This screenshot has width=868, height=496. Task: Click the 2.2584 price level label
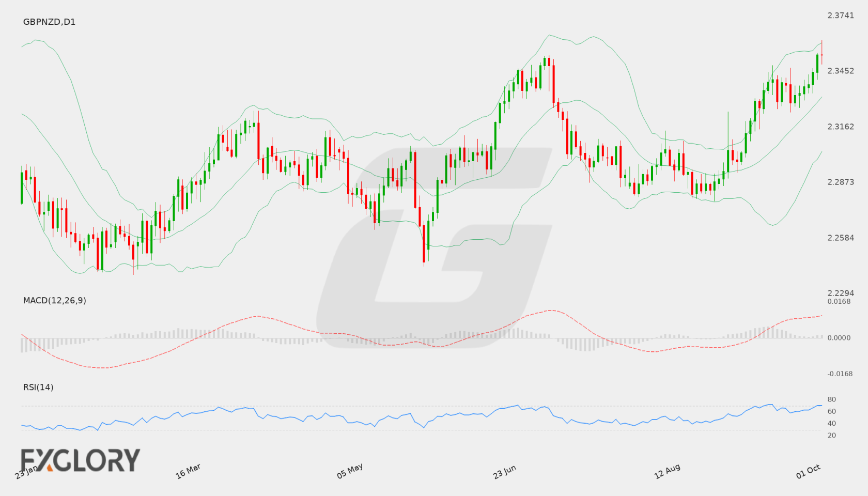click(x=841, y=238)
